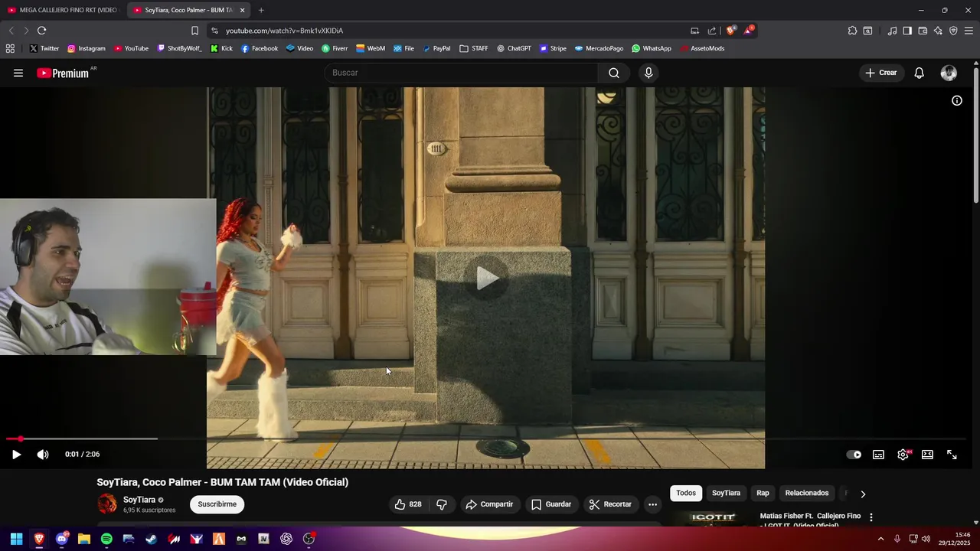
Task: Bookmark this page in address bar
Action: coord(194,31)
